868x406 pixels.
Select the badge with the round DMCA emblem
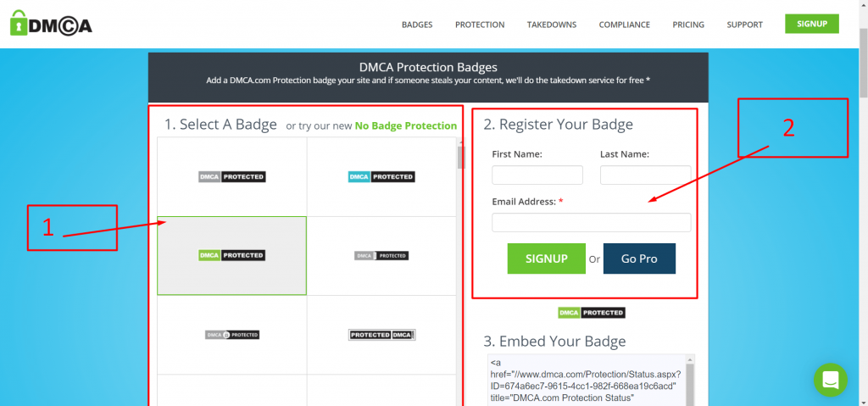click(232, 335)
